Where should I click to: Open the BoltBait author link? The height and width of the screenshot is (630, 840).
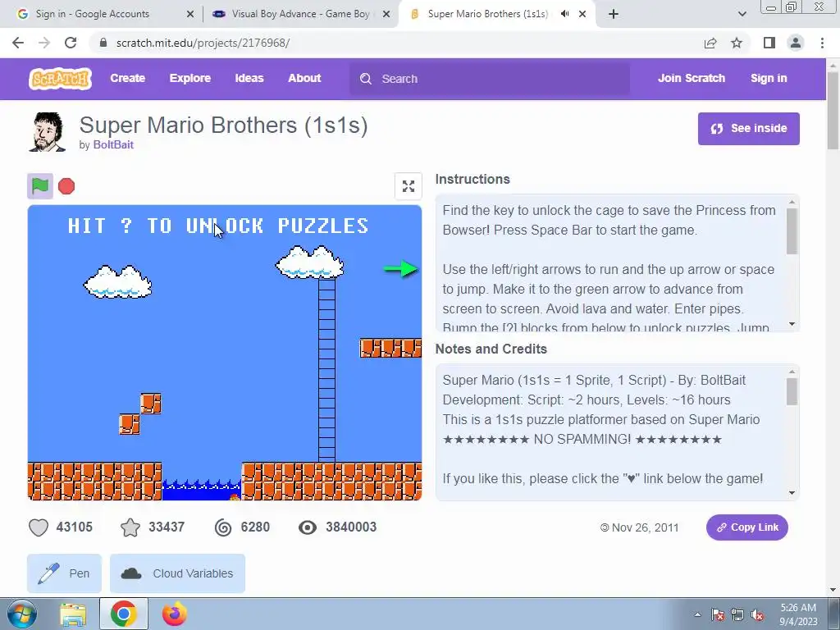pos(113,144)
